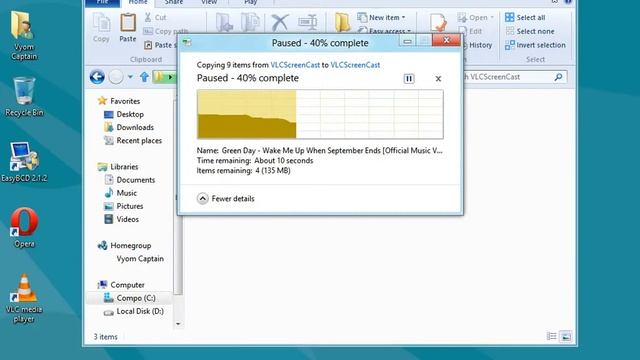Click the New folder icon in ribbon
The height and width of the screenshot is (360, 640).
(x=342, y=22)
